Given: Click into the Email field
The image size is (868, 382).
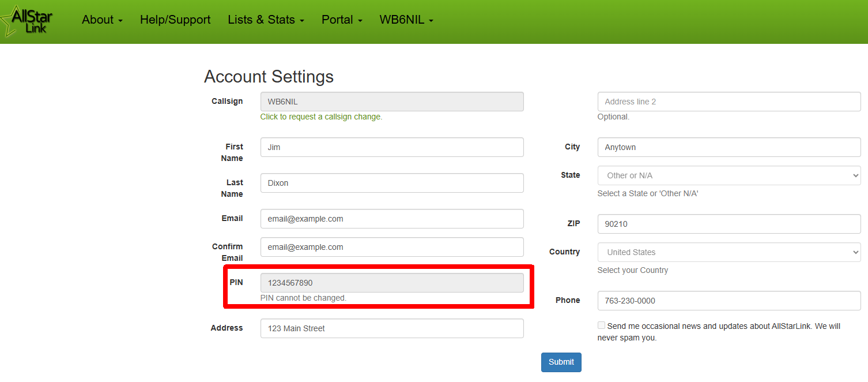Looking at the screenshot, I should [x=392, y=219].
